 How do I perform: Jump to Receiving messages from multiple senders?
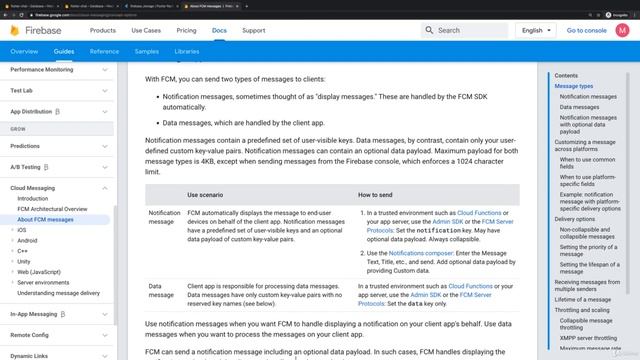click(x=587, y=285)
